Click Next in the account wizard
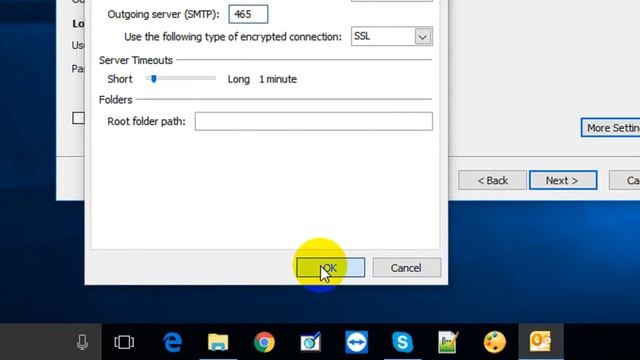640x360 pixels. [x=563, y=180]
